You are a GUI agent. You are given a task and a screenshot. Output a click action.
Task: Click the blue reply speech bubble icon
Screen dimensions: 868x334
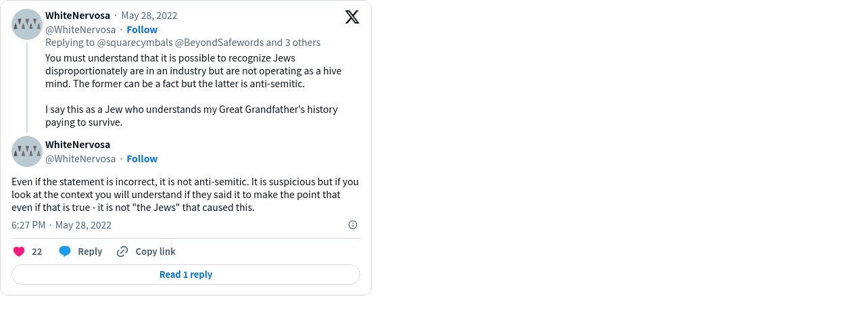[65, 252]
